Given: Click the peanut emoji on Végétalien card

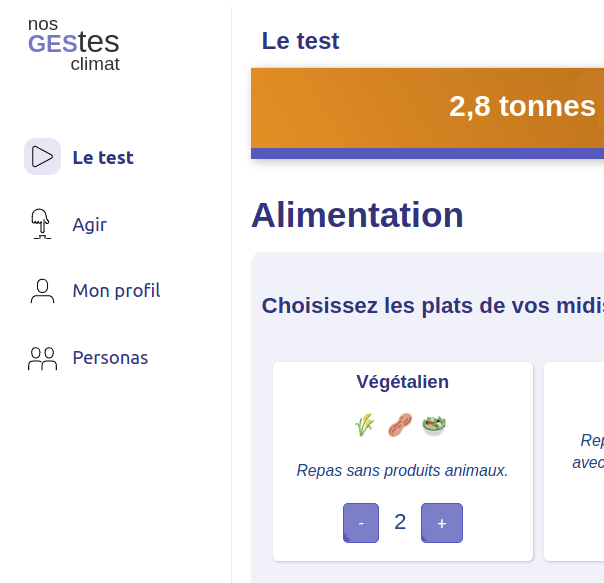Looking at the screenshot, I should click(x=400, y=426).
